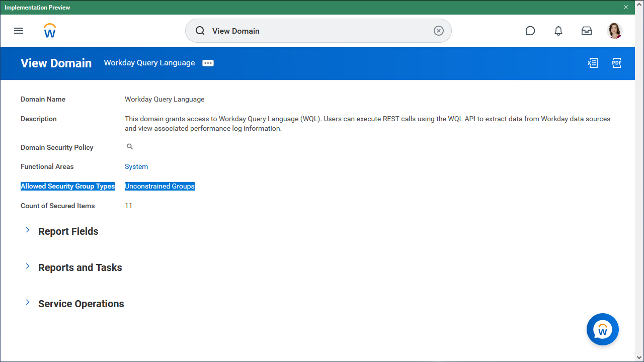Generate a PDF of this page
This screenshot has width=644, height=362.
(617, 63)
